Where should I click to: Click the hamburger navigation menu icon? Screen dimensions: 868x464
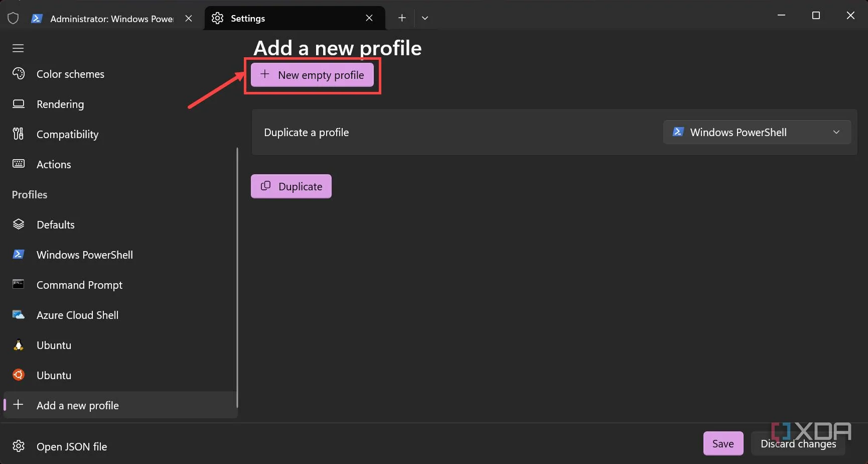(x=18, y=48)
